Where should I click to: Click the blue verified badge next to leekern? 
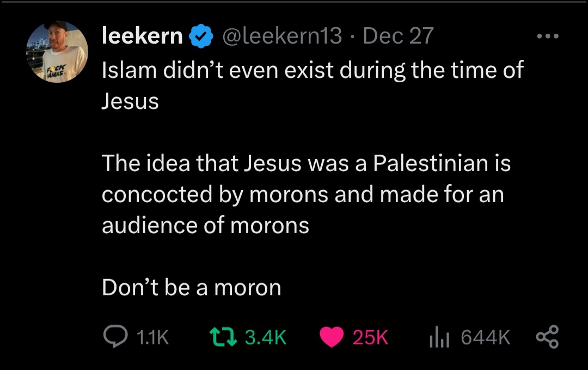click(x=200, y=36)
